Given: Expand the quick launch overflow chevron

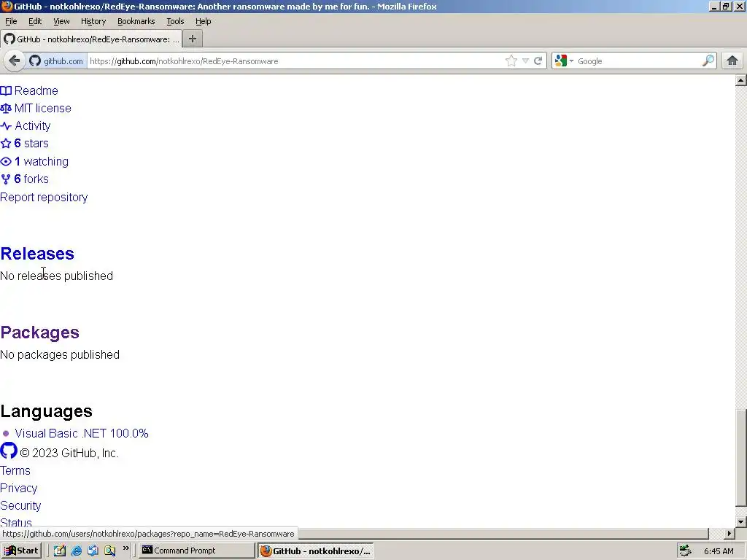Looking at the screenshot, I should pyautogui.click(x=125, y=548).
